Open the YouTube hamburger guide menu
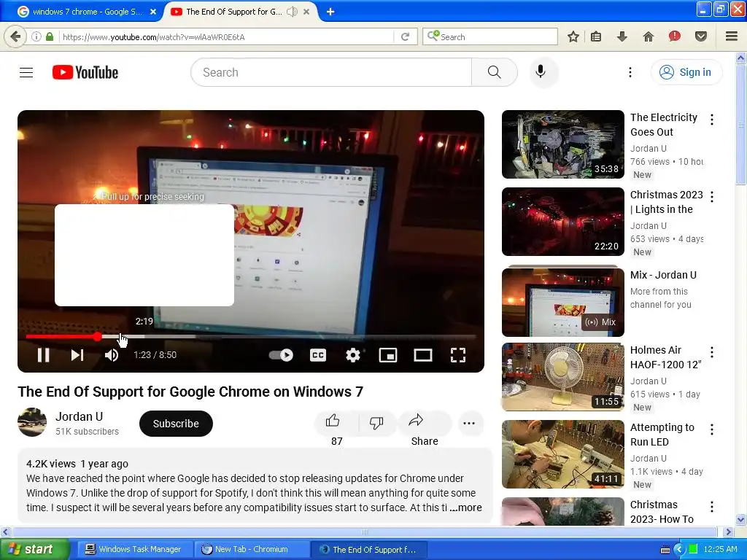This screenshot has height=560, width=747. pos(26,72)
